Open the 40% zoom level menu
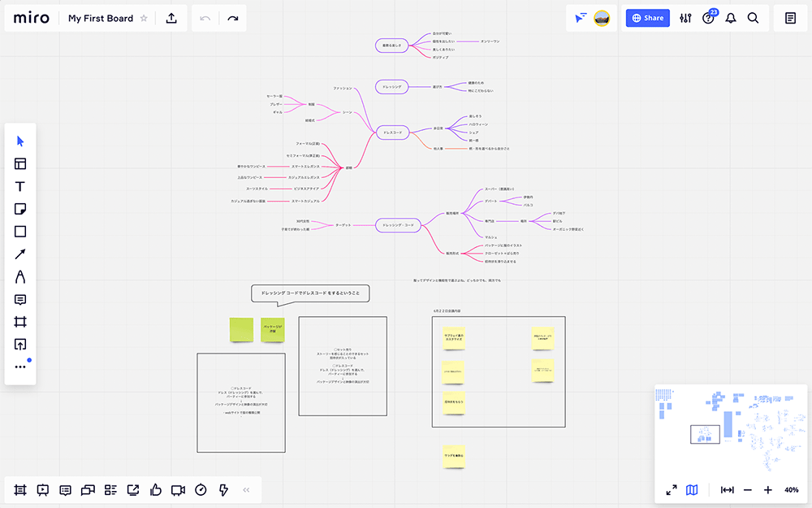This screenshot has width=812, height=508. click(791, 490)
